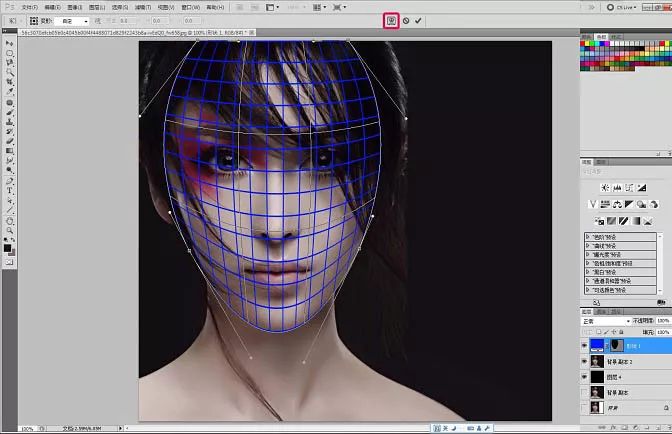Select the Zoom tool in toolbox
Image resolution: width=672 pixels, height=434 pixels.
pos(9,230)
